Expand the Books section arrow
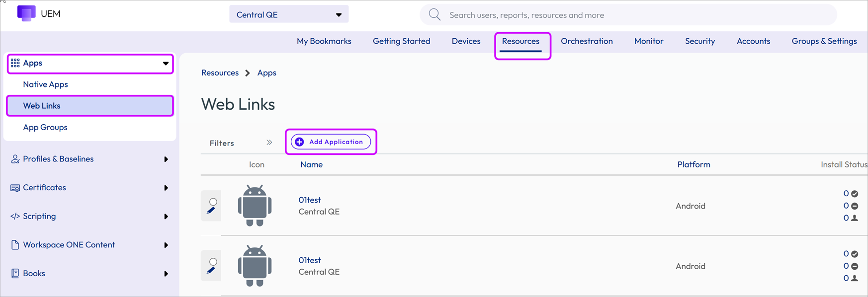Viewport: 868px width, 297px height. tap(166, 274)
